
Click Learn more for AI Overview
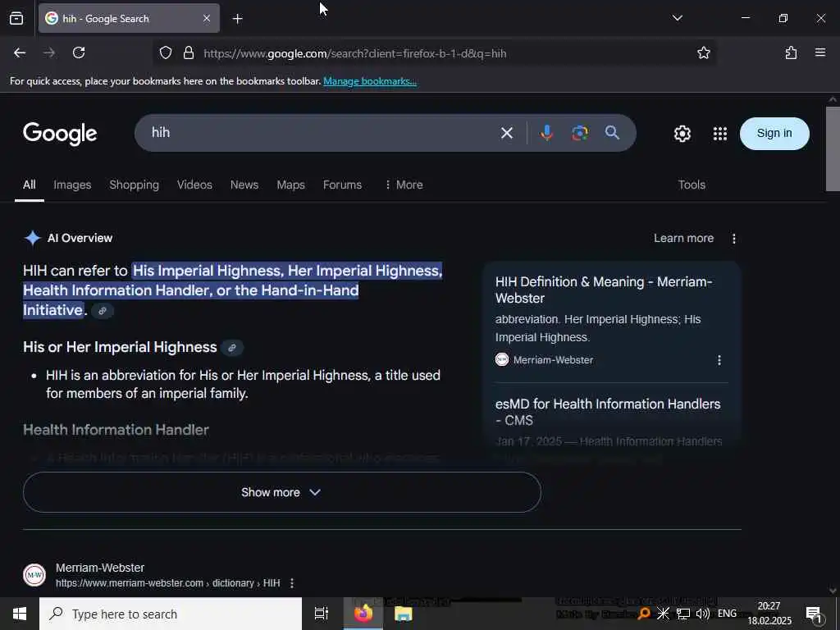pyautogui.click(x=683, y=239)
